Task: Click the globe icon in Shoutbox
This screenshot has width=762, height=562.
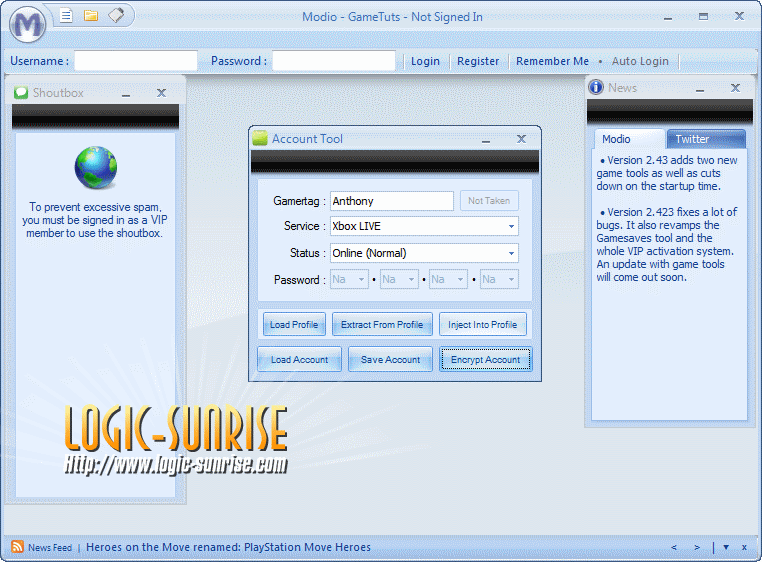Action: pyautogui.click(x=96, y=167)
